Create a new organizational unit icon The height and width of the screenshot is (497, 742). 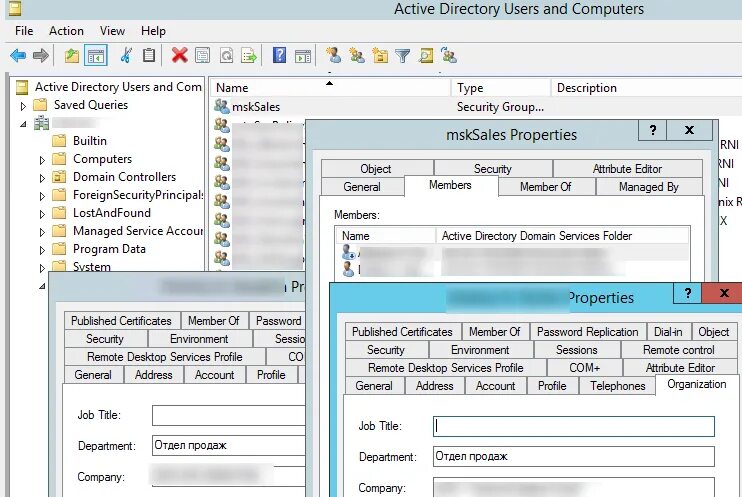[380, 55]
